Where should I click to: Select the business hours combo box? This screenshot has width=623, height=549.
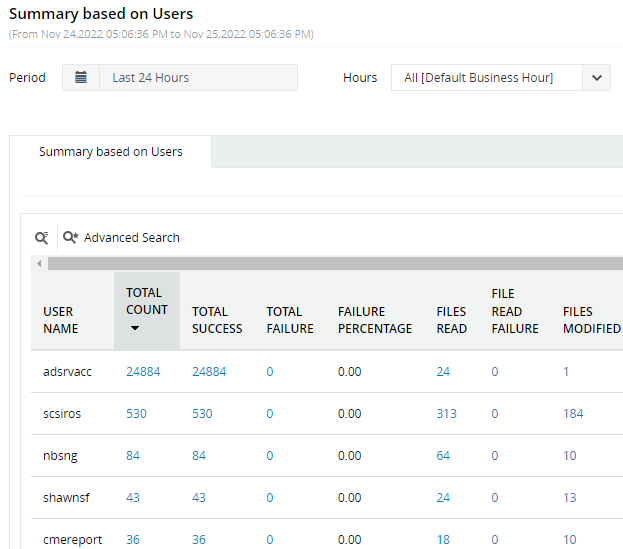point(486,78)
